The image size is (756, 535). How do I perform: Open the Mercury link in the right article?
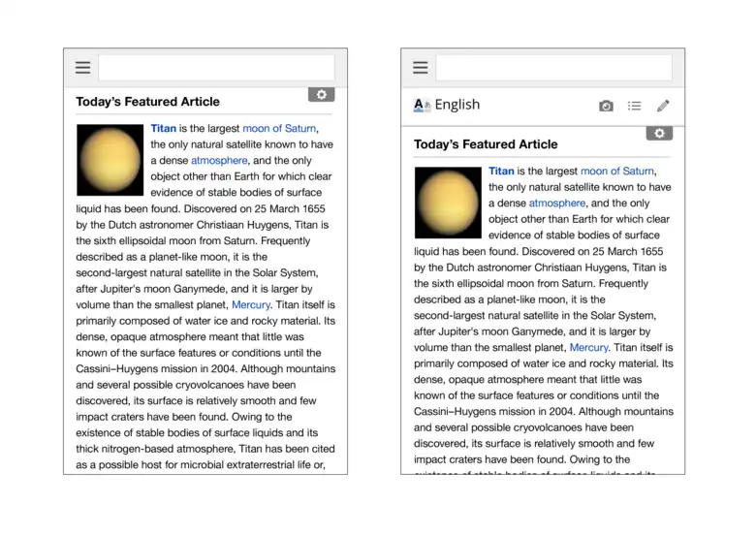588,347
